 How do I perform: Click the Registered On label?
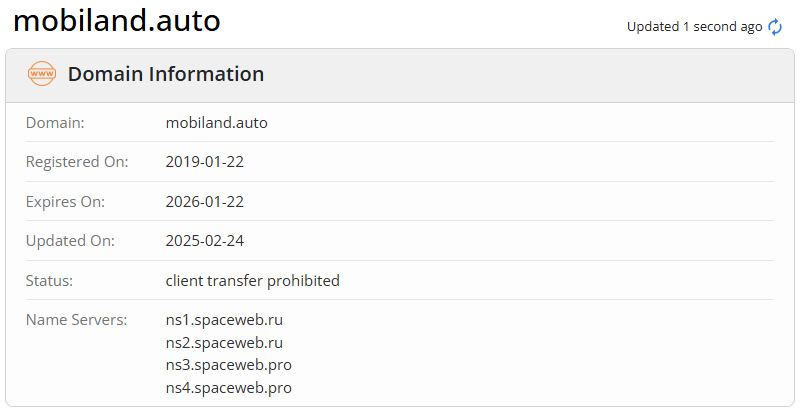pyautogui.click(x=77, y=162)
